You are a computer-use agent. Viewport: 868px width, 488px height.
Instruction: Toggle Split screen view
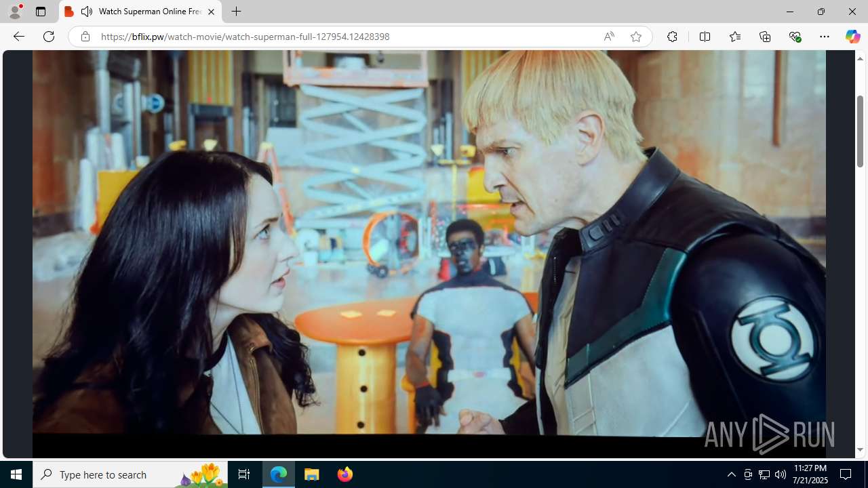click(x=705, y=37)
